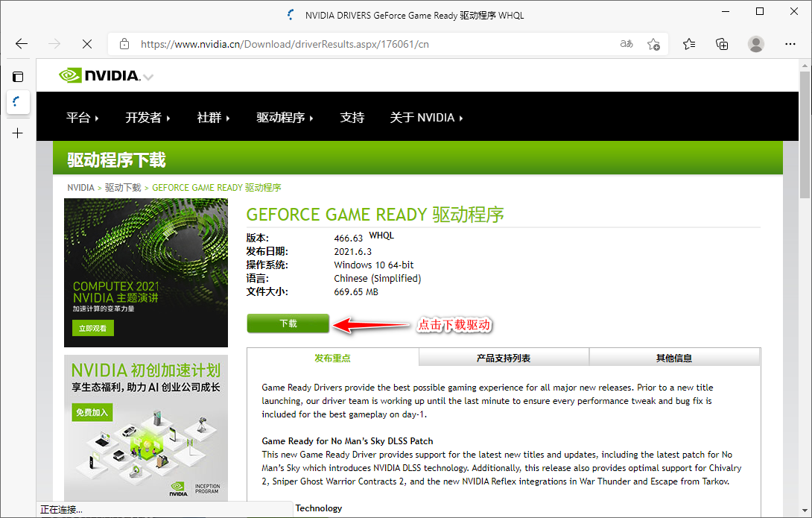The image size is (812, 518).
Task: Click the browser back arrow
Action: click(x=22, y=44)
